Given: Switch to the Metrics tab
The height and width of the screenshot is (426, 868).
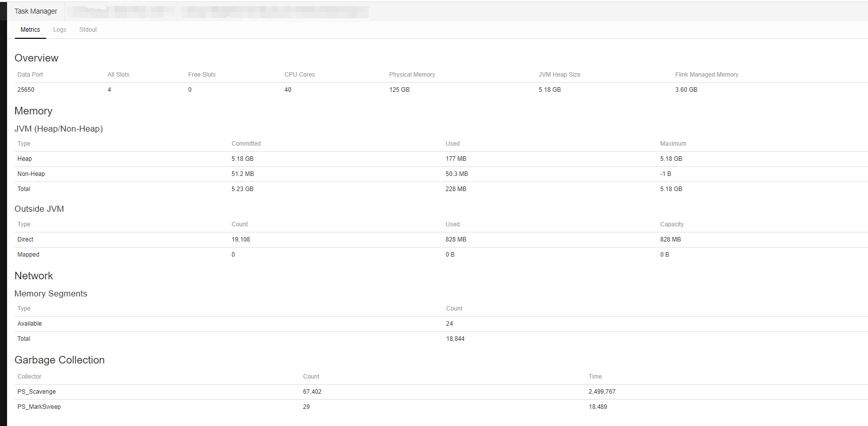Looking at the screenshot, I should tap(30, 30).
